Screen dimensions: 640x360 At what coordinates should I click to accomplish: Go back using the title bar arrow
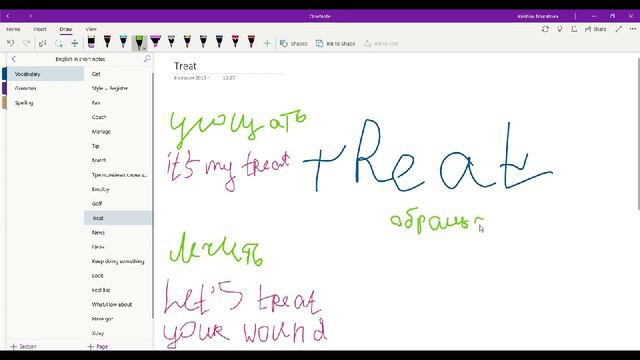[8, 16]
